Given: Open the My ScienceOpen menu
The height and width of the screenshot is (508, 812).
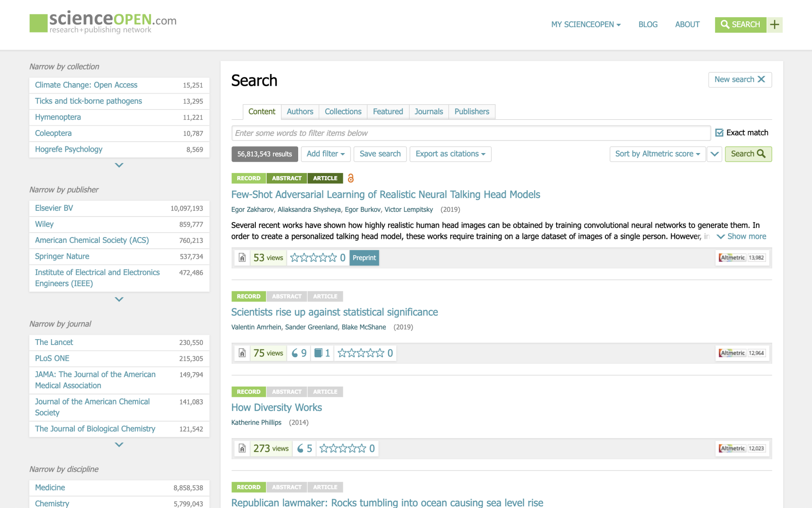Looking at the screenshot, I should [586, 25].
